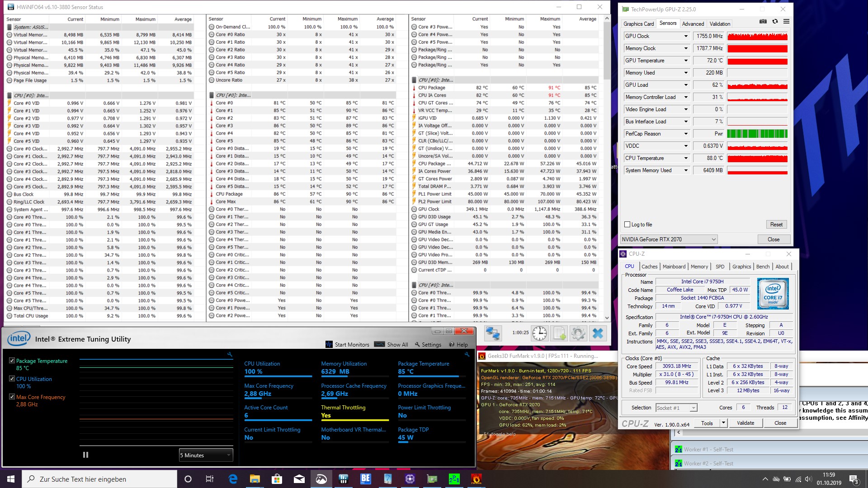Show hidden system tray icons
The width and height of the screenshot is (868, 488).
tap(765, 479)
